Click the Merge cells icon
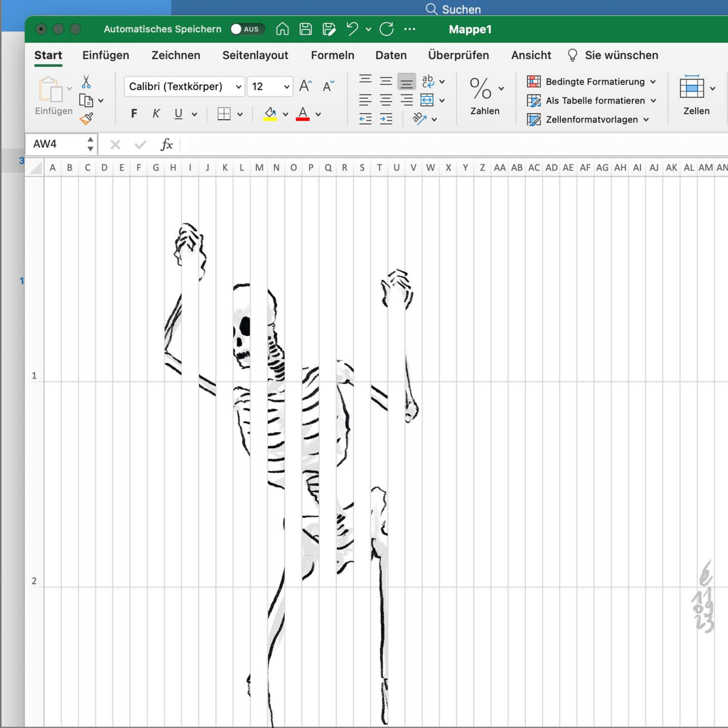728x728 pixels. (427, 100)
